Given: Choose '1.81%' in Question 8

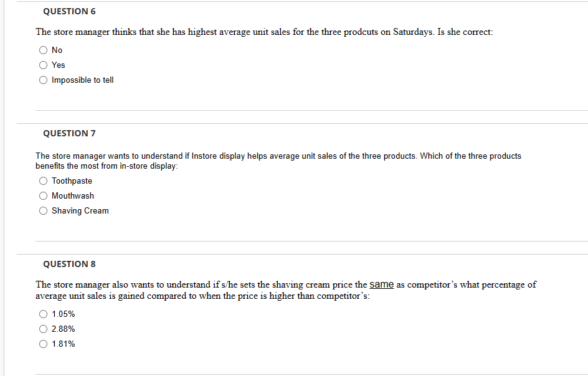Looking at the screenshot, I should pos(43,344).
